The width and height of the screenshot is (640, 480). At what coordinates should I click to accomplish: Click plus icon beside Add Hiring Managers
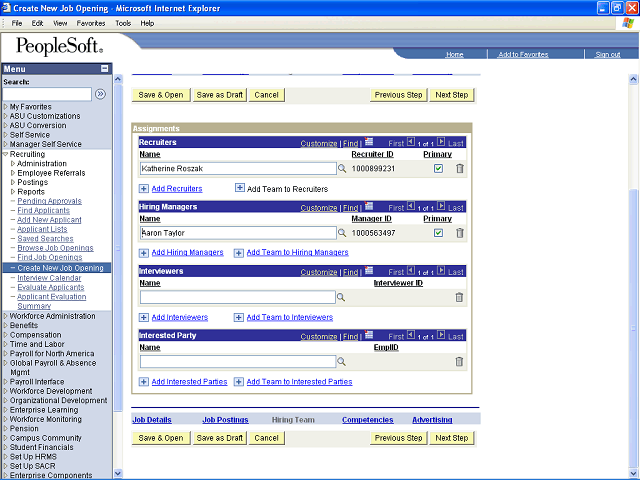(x=144, y=253)
